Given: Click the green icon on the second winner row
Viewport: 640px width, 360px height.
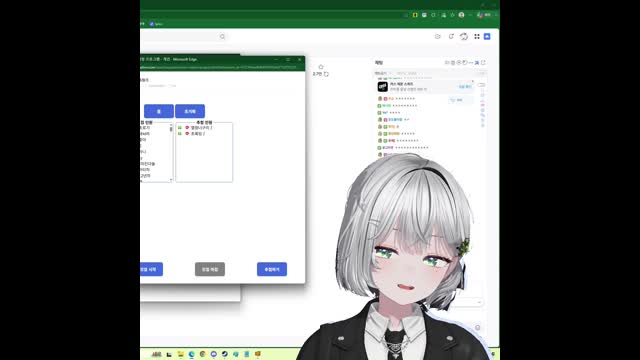Looking at the screenshot, I should (180, 133).
